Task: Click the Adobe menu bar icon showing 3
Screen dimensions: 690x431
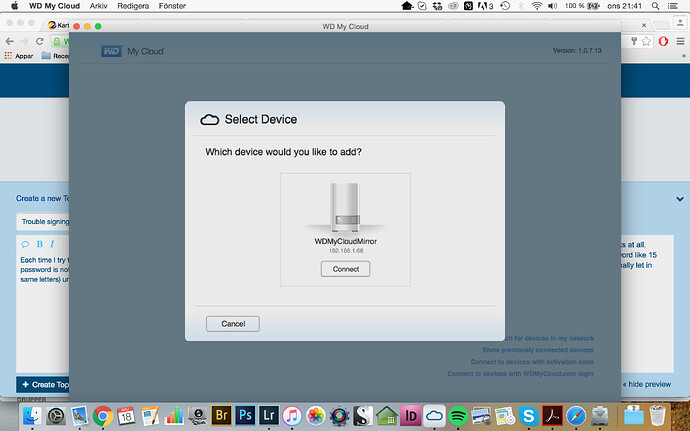Action: coord(485,6)
